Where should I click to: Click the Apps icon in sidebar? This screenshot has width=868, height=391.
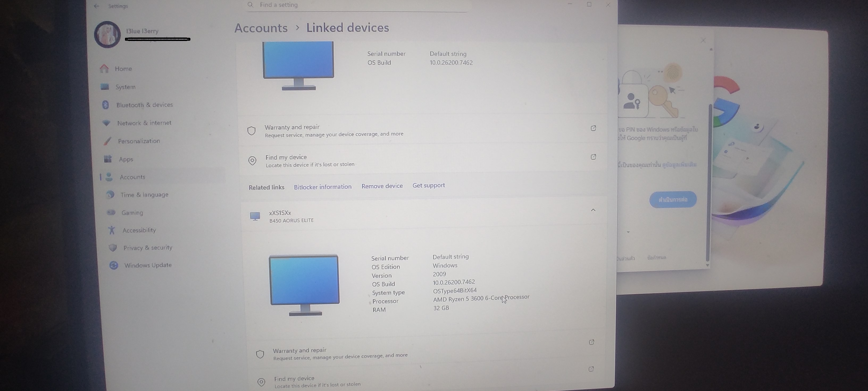108,159
